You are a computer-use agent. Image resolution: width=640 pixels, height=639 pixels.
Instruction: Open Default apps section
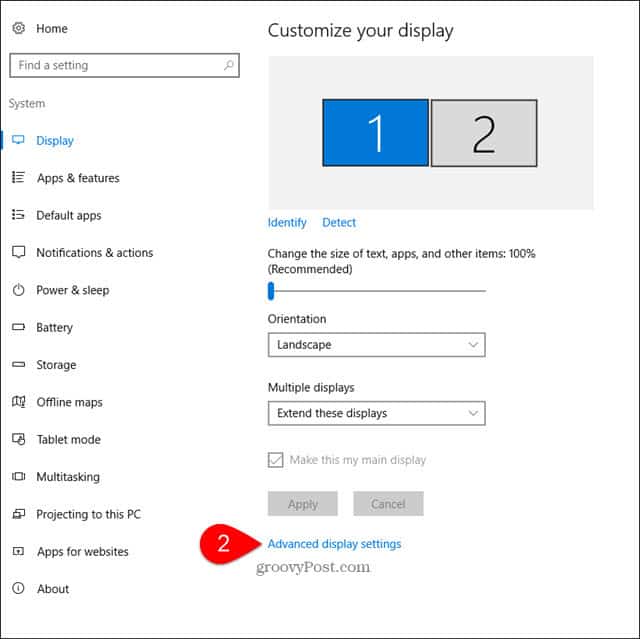pos(69,215)
